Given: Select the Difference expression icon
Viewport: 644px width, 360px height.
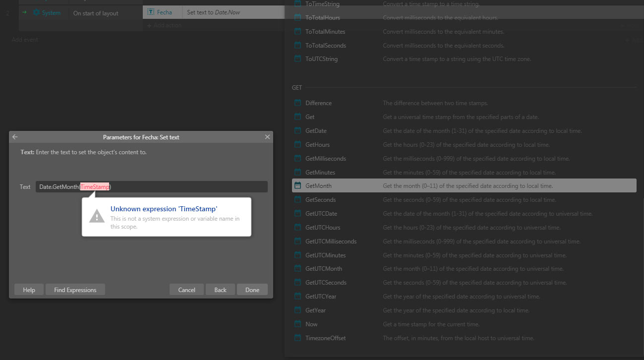Looking at the screenshot, I should [x=297, y=103].
